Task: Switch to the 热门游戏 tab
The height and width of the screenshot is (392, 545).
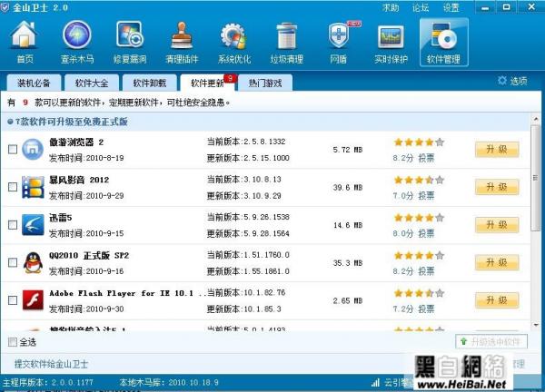Action: [x=264, y=83]
